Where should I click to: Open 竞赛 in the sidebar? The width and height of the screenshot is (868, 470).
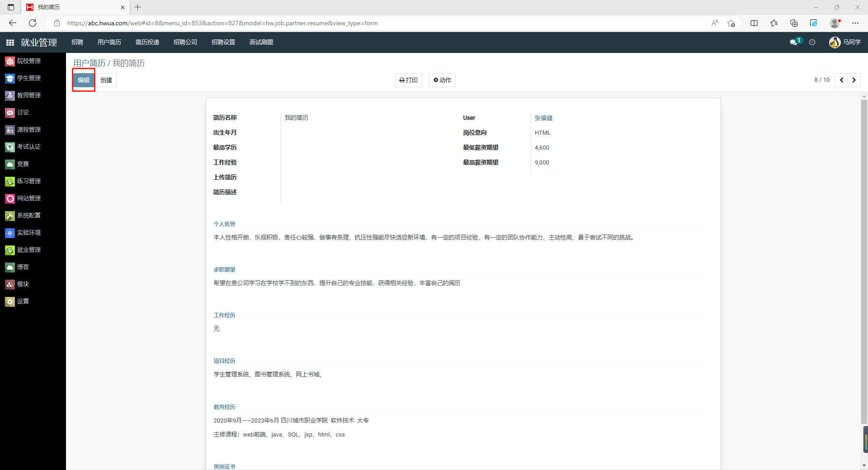point(18,164)
